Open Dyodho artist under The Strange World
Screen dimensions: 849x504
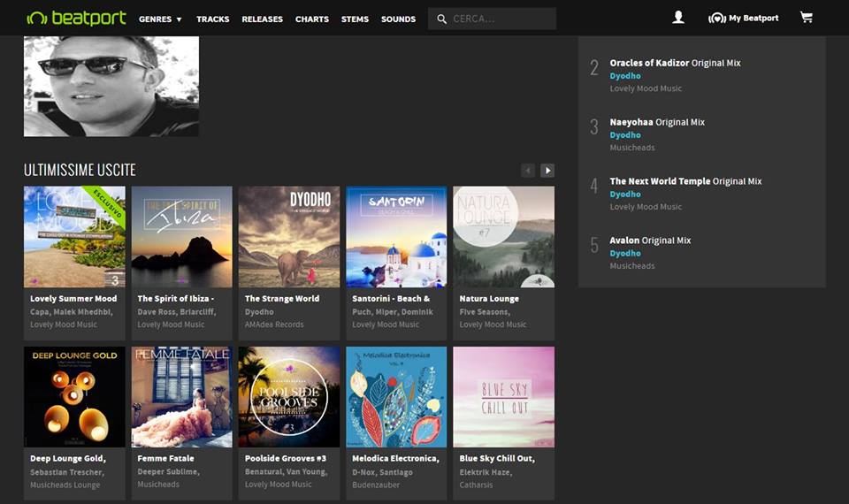click(259, 312)
